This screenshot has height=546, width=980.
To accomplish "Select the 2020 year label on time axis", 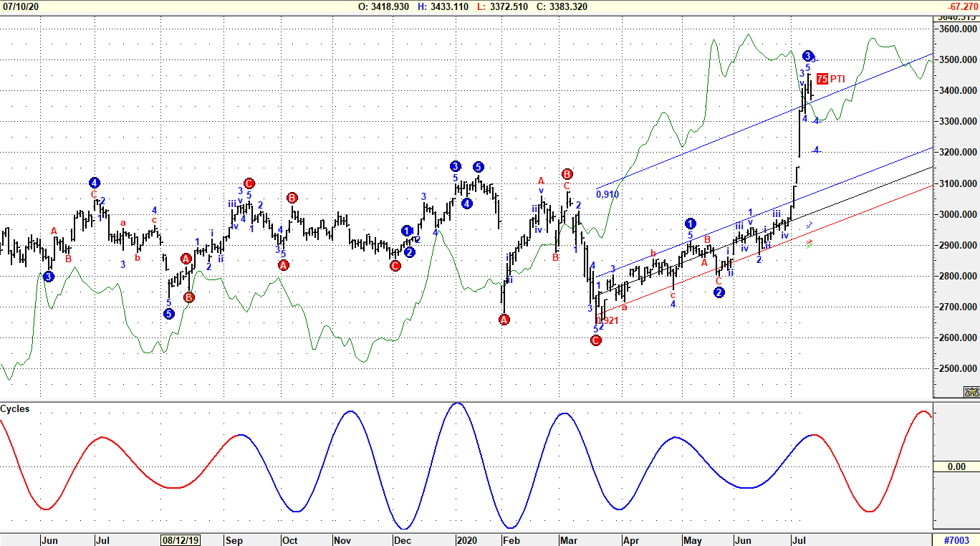I will click(x=466, y=540).
